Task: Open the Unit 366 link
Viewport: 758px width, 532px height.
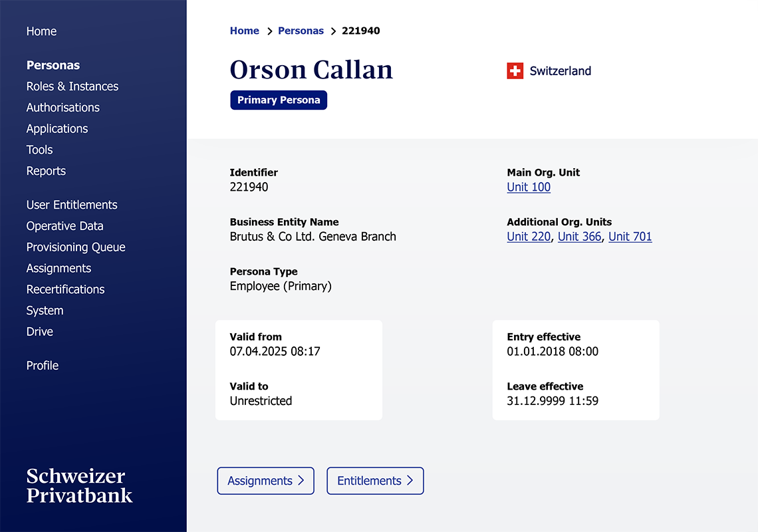Action: (x=579, y=237)
